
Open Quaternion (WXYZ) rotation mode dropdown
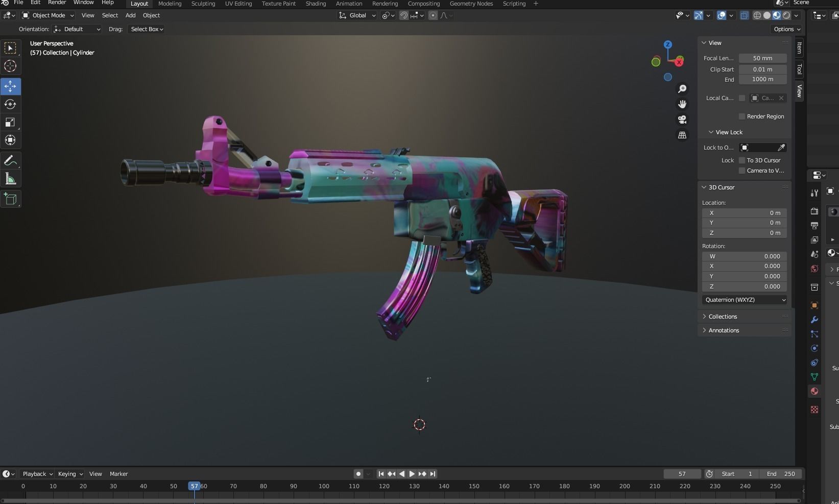[745, 300]
